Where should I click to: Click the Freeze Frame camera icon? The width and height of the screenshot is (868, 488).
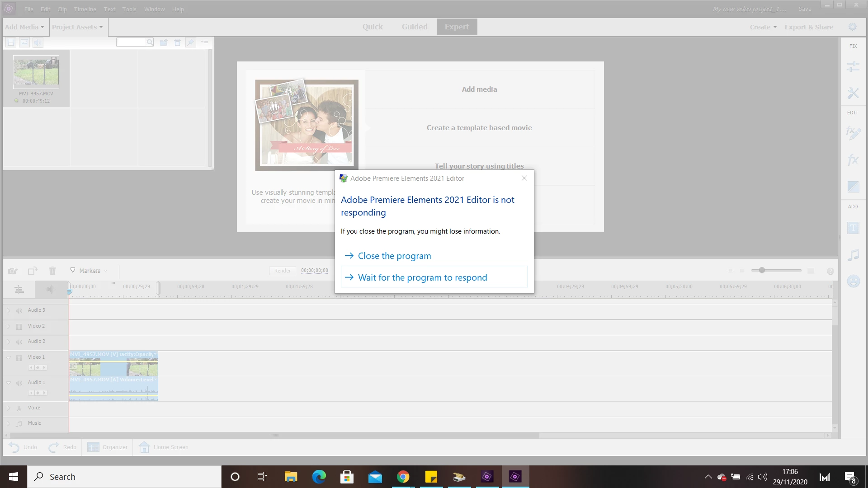point(12,271)
